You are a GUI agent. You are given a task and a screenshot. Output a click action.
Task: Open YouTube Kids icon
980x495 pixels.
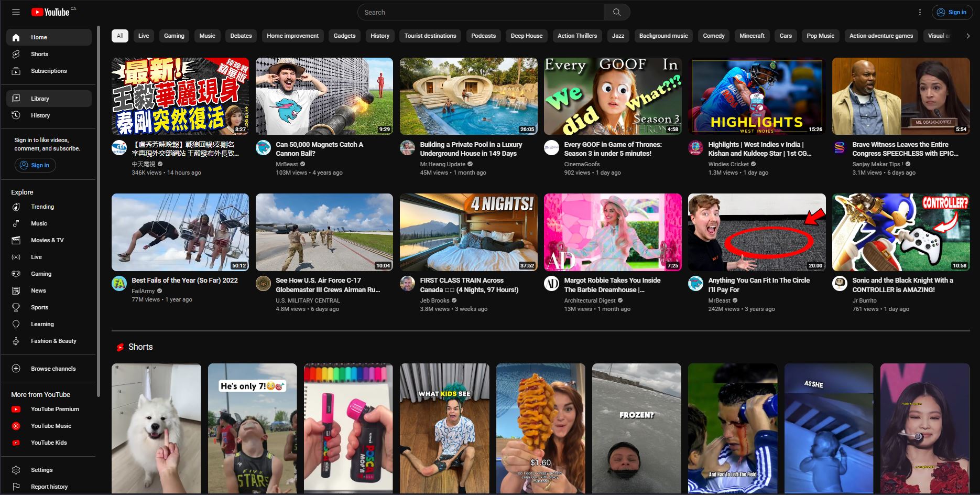click(x=16, y=443)
